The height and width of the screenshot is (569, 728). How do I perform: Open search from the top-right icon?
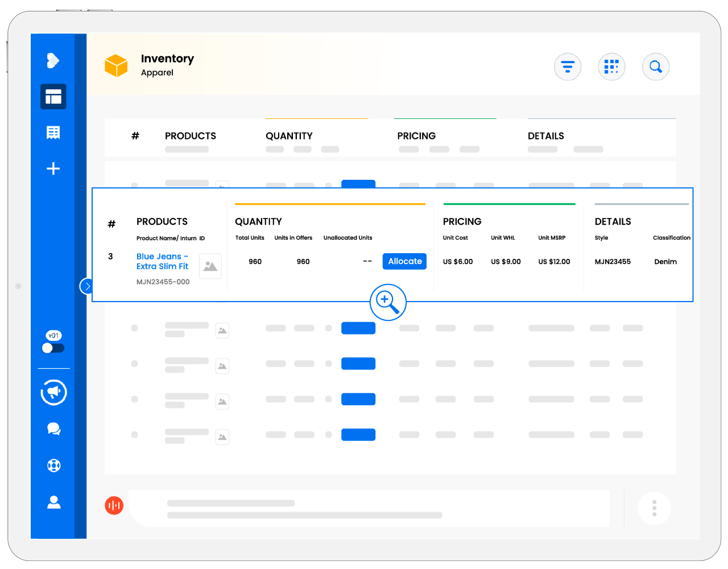click(656, 67)
